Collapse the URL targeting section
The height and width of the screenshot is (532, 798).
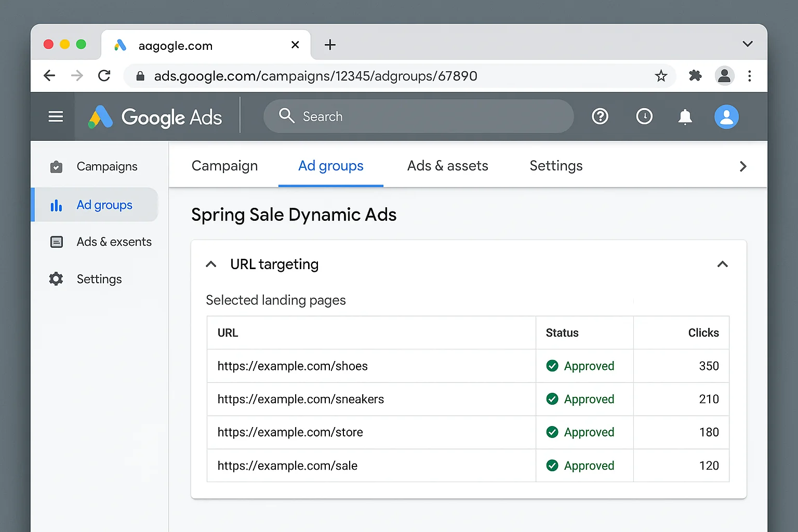coord(722,264)
